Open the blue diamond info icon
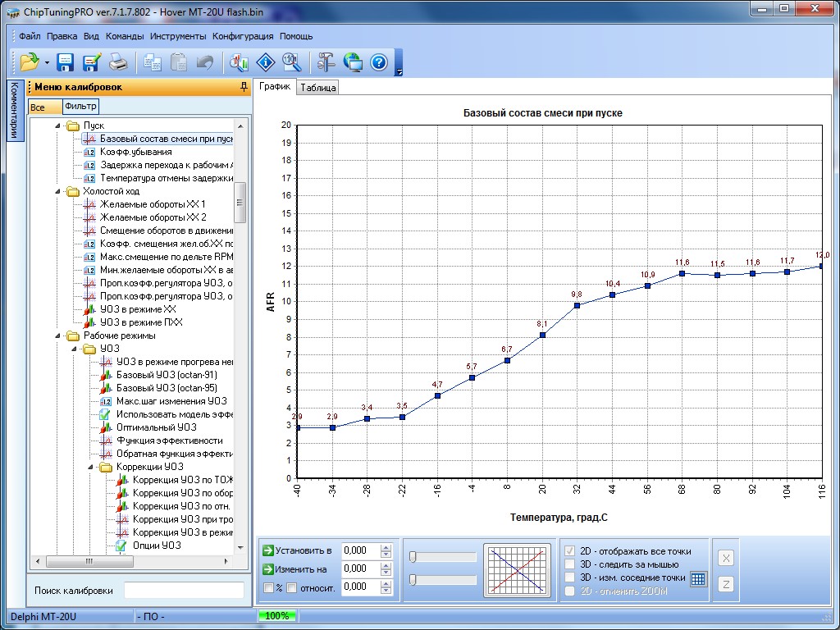The image size is (840, 630). [265, 62]
